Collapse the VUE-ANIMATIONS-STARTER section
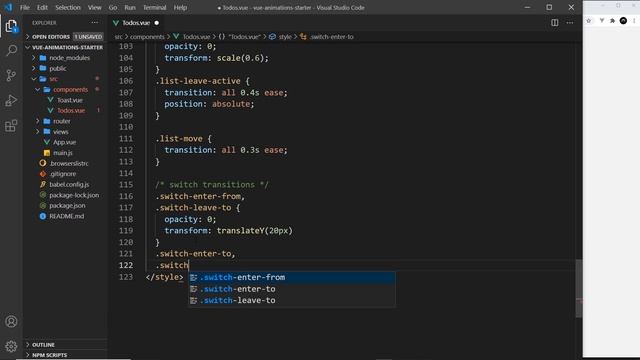The height and width of the screenshot is (360, 640). coord(65,47)
